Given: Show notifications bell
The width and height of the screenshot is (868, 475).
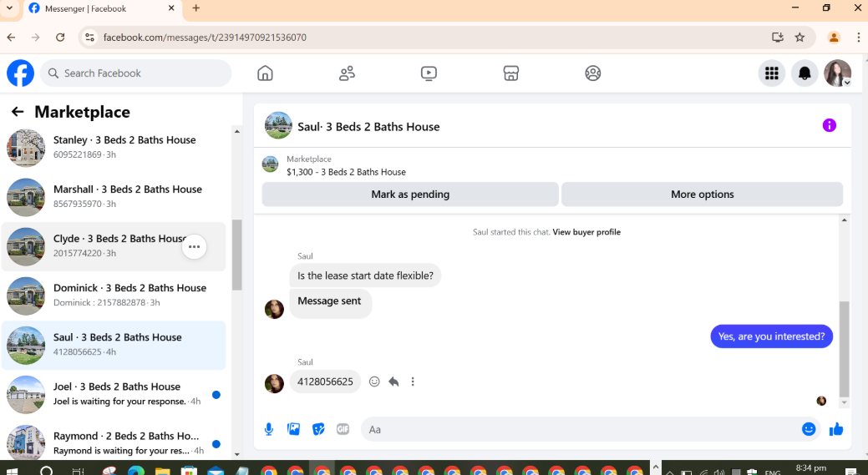Looking at the screenshot, I should pyautogui.click(x=805, y=73).
